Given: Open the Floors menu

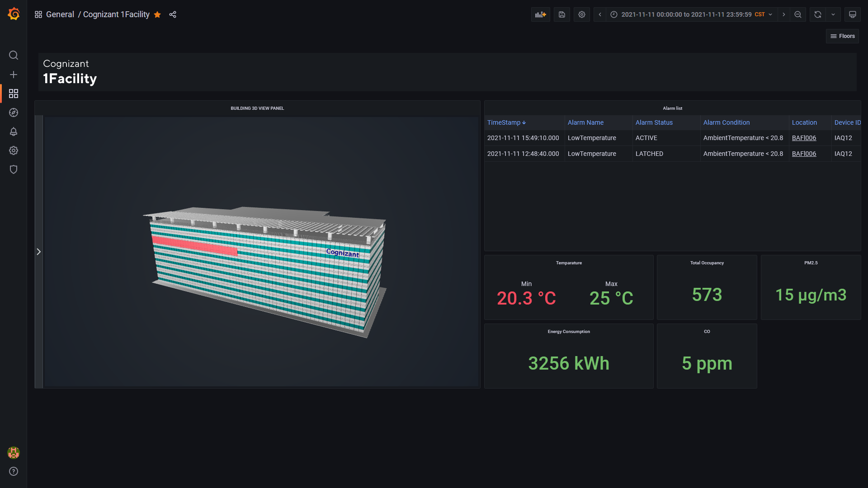Looking at the screenshot, I should tap(842, 36).
